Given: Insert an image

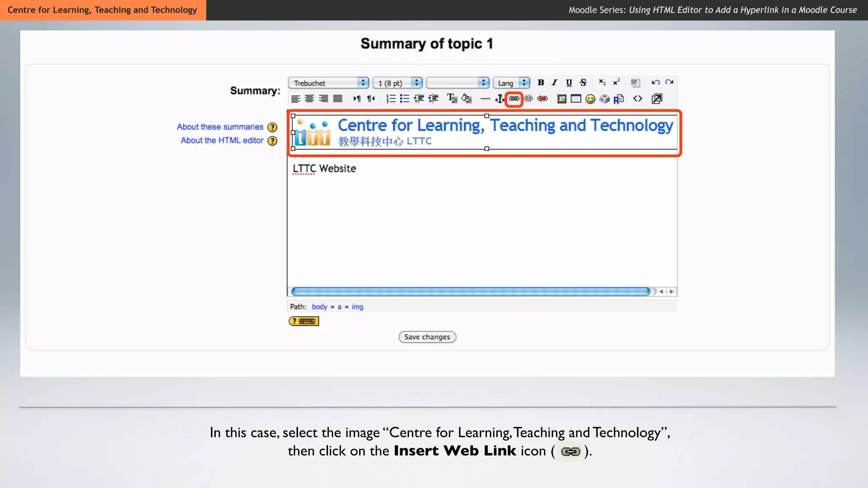Looking at the screenshot, I should [x=562, y=99].
